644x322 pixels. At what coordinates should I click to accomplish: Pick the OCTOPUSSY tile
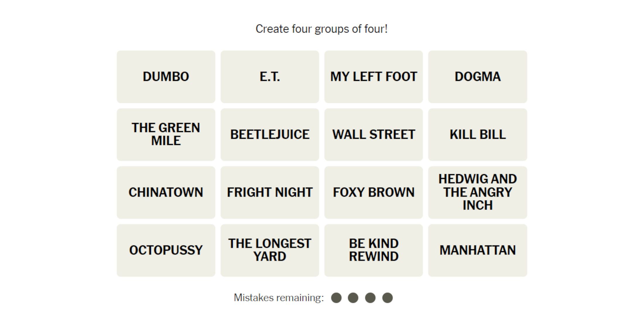click(166, 250)
